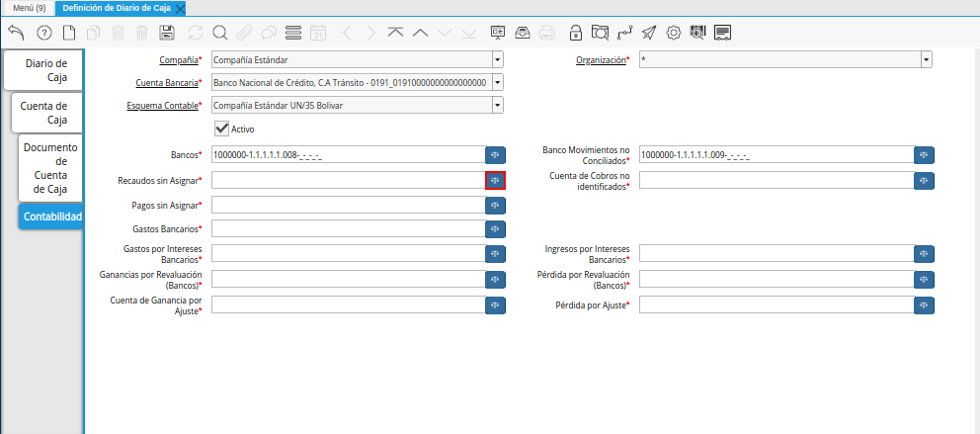Screen dimensions: 980x434
Task: Click the Compañía field label link
Action: pyautogui.click(x=179, y=60)
